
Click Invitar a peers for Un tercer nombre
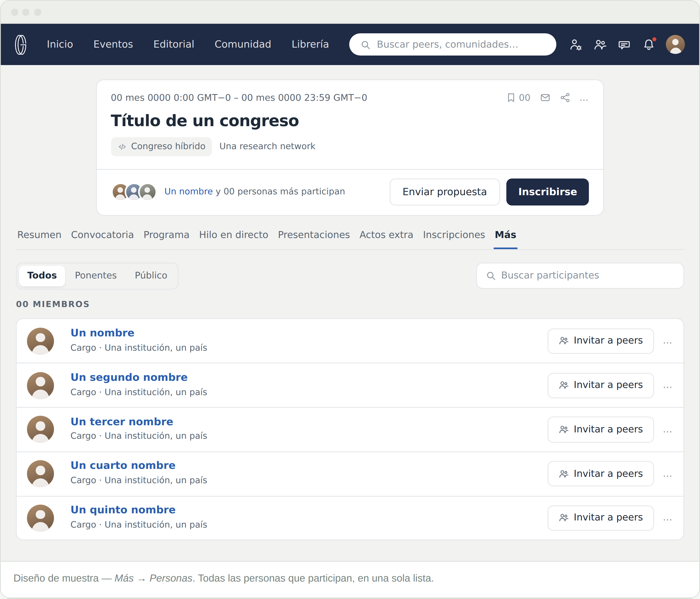pyautogui.click(x=600, y=429)
